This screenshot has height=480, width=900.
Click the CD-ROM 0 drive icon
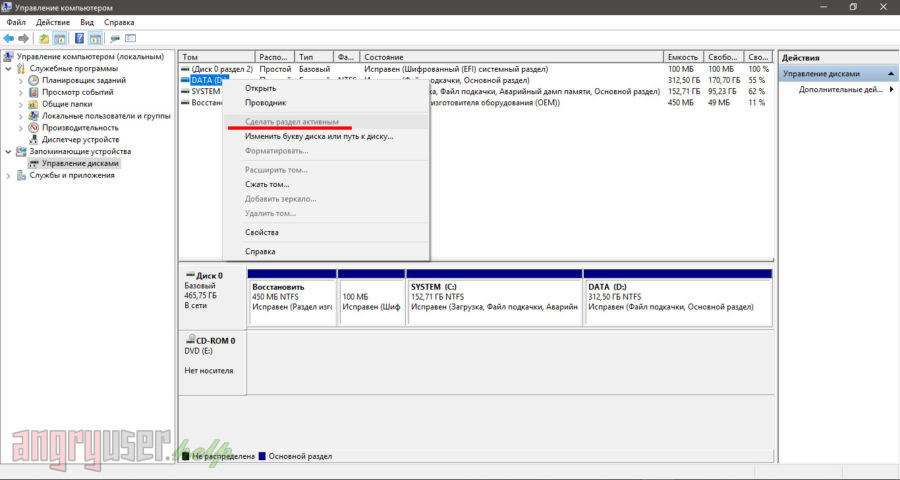pyautogui.click(x=189, y=341)
